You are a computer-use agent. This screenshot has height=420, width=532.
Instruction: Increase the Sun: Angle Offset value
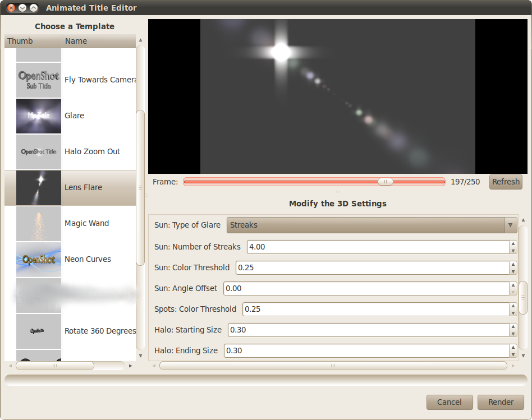tap(513, 285)
